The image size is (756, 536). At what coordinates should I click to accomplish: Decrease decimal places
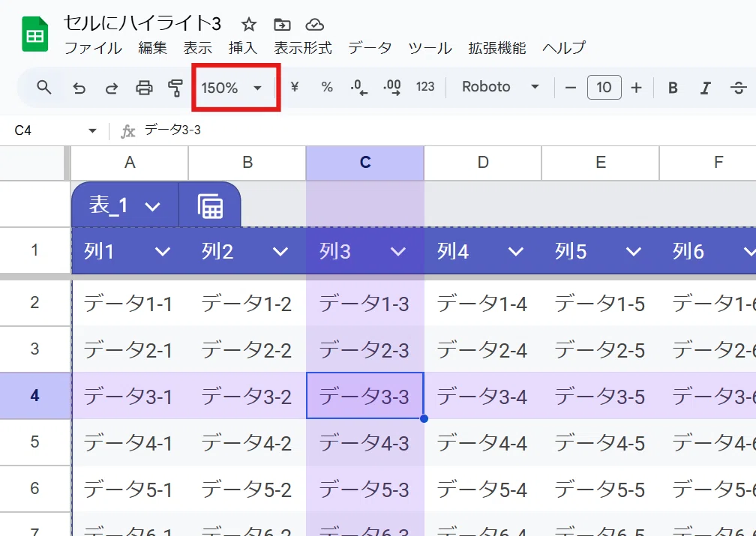click(358, 87)
